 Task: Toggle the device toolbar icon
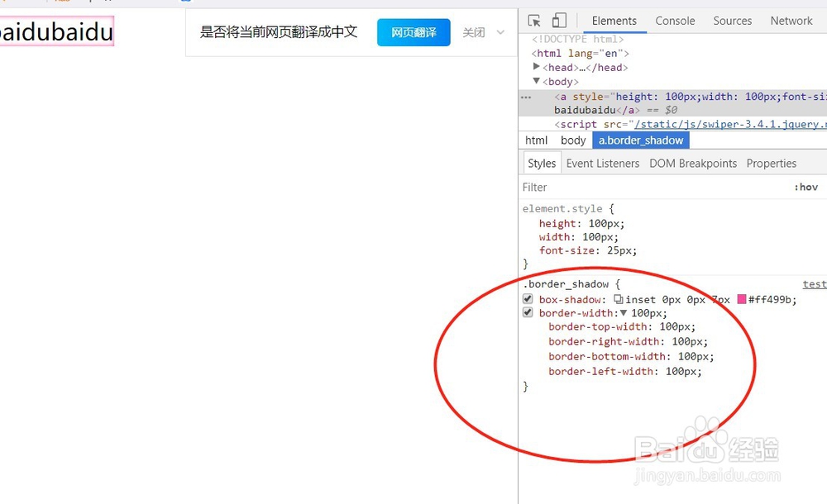559,21
